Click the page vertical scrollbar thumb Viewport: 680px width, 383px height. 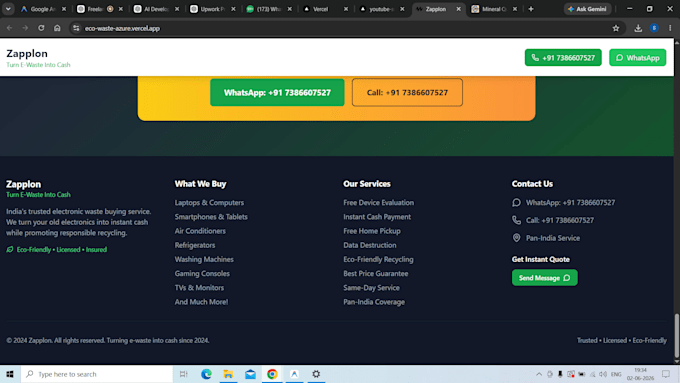tap(677, 336)
